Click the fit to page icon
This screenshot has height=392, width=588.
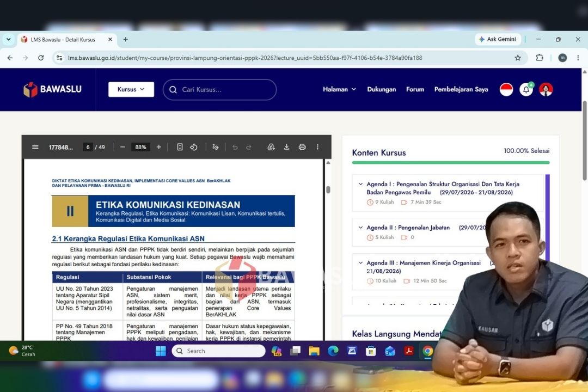pos(180,147)
